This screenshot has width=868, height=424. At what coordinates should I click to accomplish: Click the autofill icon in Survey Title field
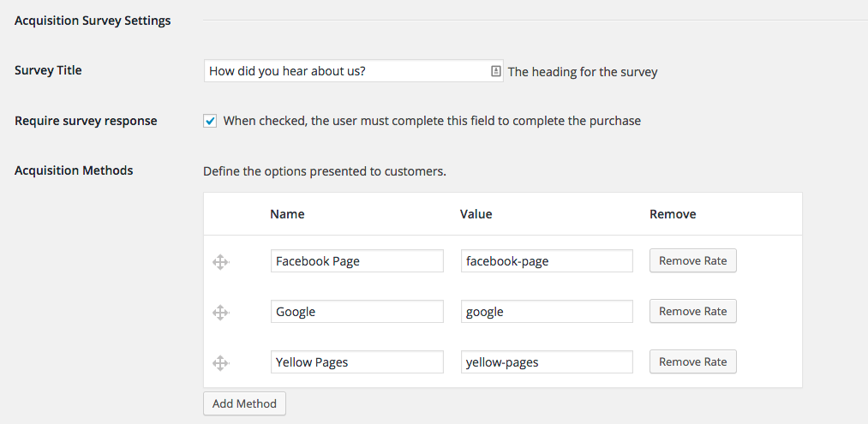pyautogui.click(x=495, y=71)
